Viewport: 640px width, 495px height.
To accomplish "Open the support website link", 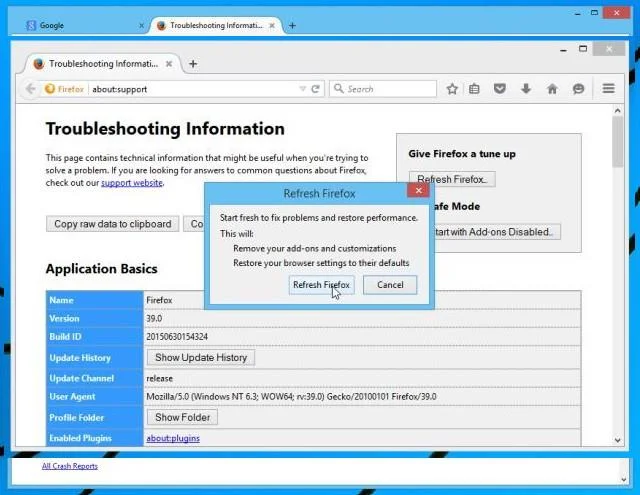I will click(132, 183).
